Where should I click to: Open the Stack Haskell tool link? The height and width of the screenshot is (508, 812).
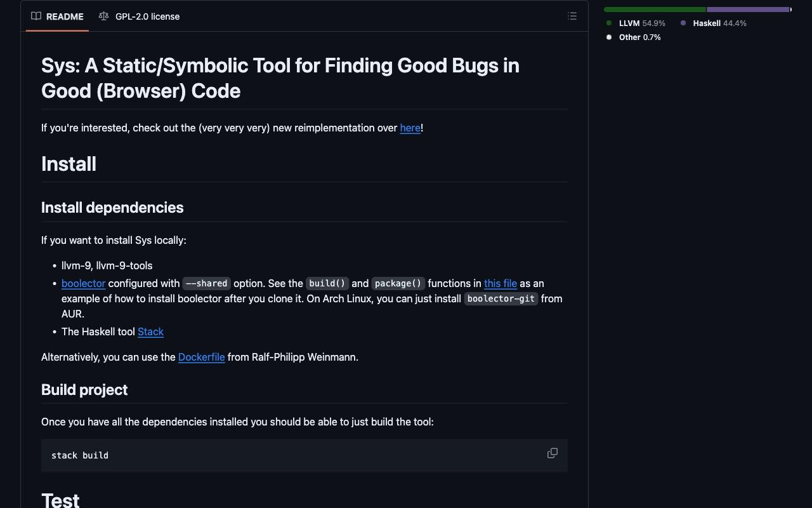150,332
